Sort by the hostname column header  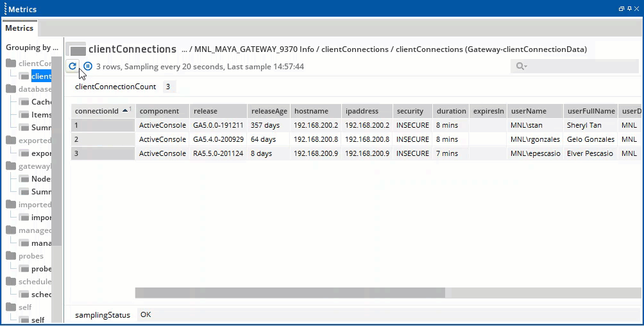(x=316, y=111)
